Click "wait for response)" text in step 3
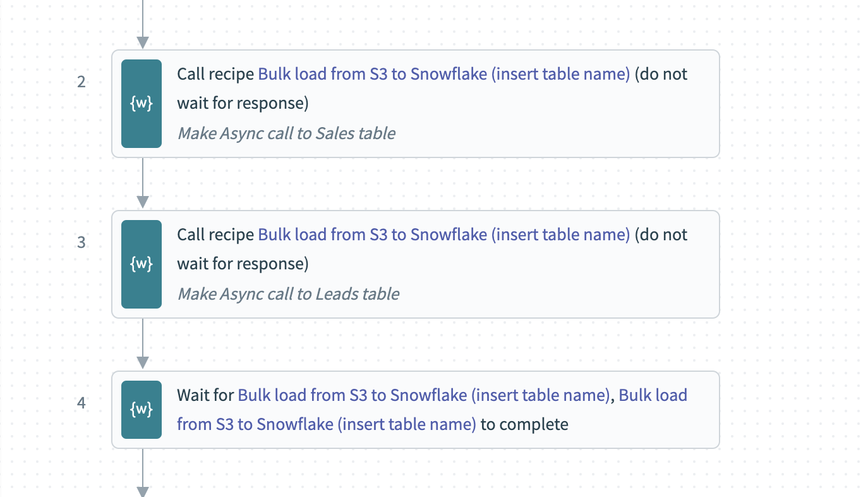The image size is (868, 497). click(x=243, y=263)
